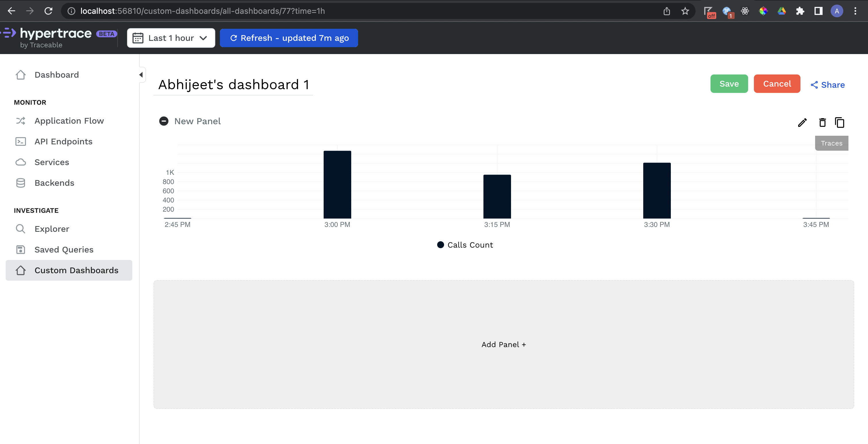Open API Endpoints in sidebar
The image size is (868, 444).
pyautogui.click(x=63, y=141)
